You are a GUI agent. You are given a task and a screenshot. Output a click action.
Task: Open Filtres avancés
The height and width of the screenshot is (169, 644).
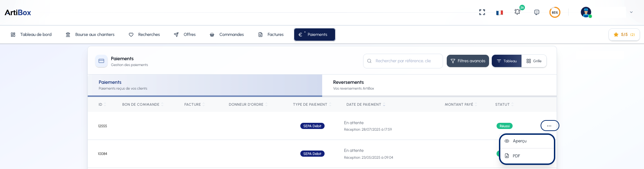pyautogui.click(x=468, y=61)
